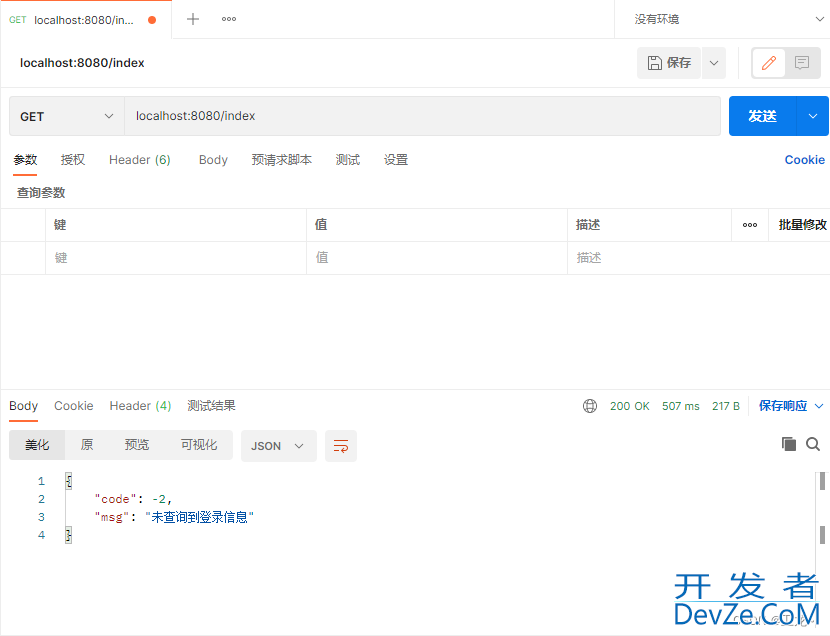Open the JSON format dropdown

[x=278, y=446]
